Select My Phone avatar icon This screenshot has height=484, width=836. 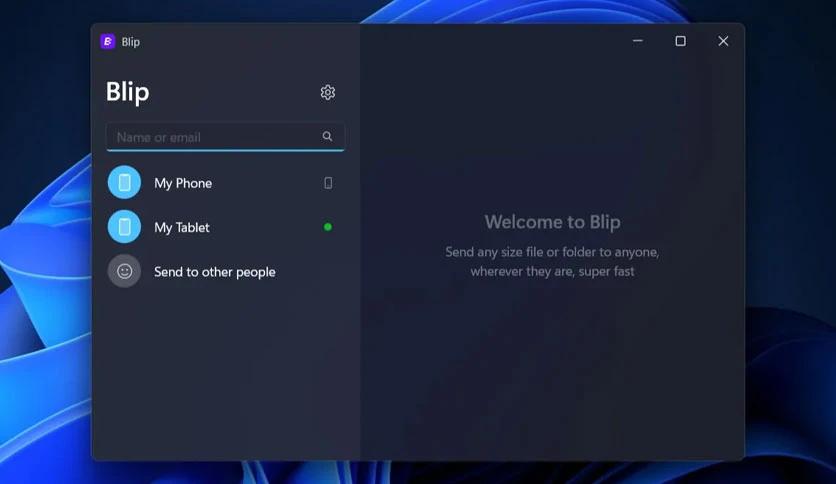pos(124,182)
